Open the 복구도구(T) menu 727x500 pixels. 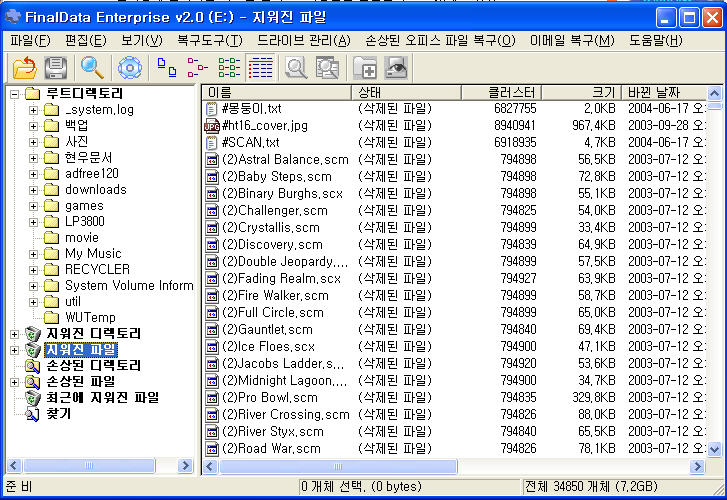click(210, 41)
